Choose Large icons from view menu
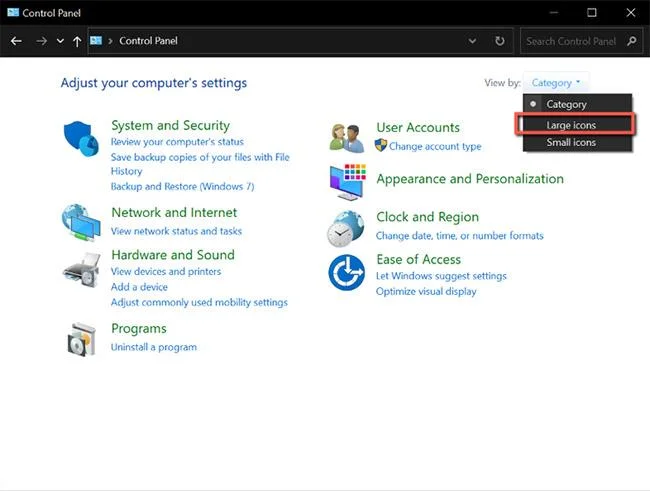Viewport: 650px width, 491px height. tap(575, 125)
